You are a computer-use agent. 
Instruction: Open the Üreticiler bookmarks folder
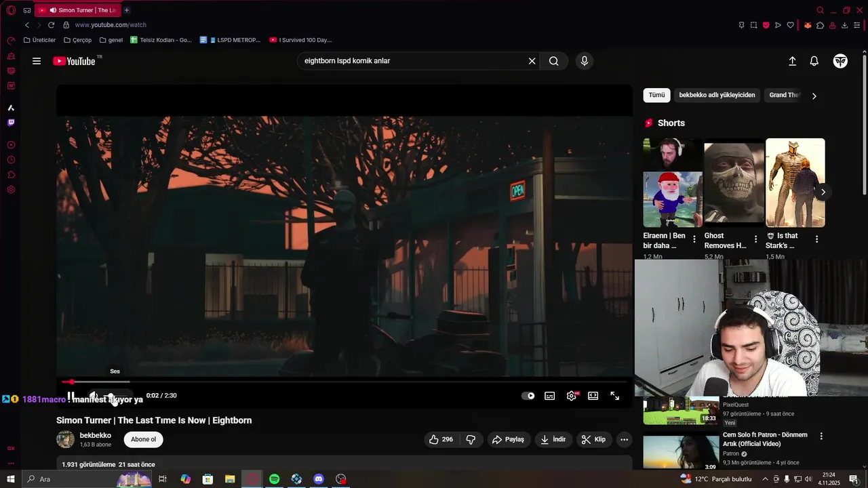pos(39,40)
